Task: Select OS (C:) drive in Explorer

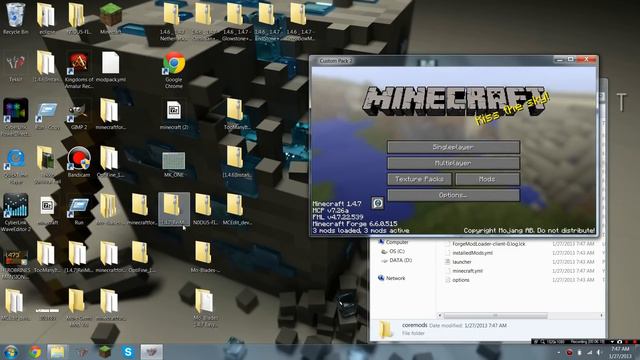Action: (x=393, y=251)
